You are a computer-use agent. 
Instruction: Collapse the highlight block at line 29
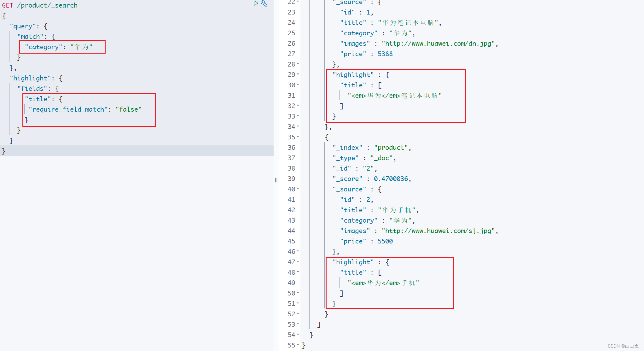tap(298, 75)
